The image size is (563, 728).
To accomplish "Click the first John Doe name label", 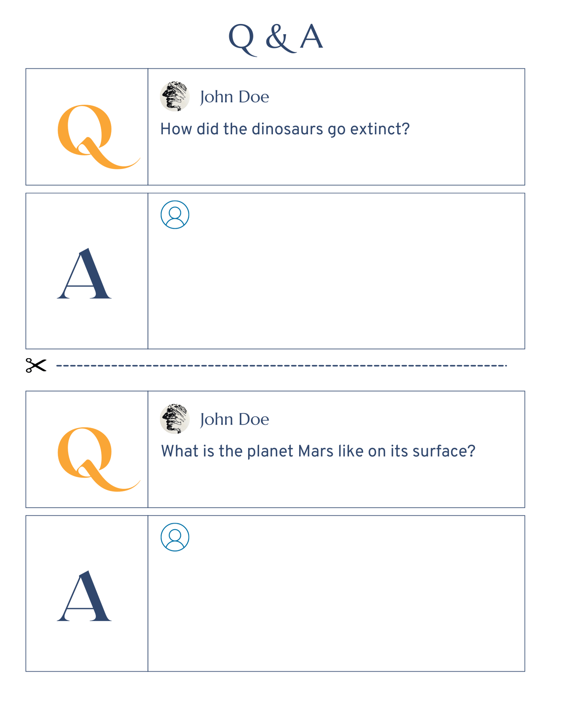I will 235,97.
